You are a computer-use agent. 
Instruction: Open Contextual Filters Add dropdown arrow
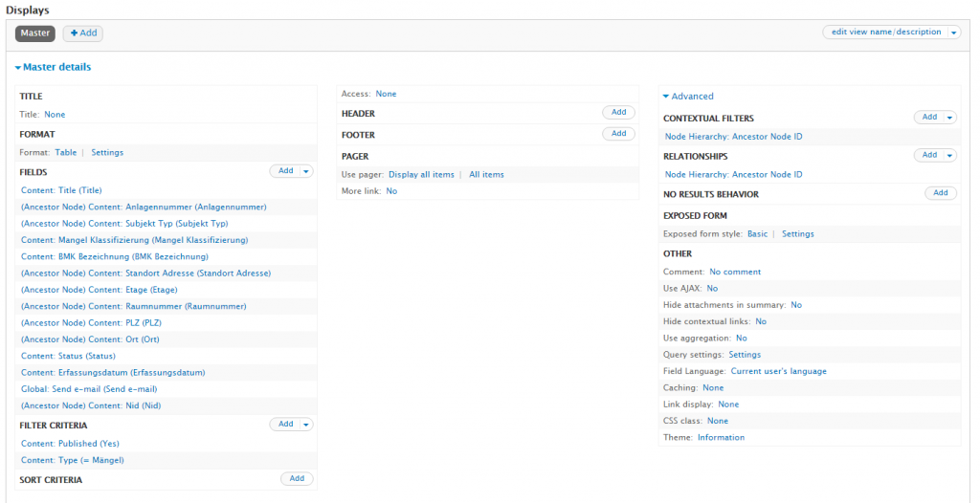tap(949, 118)
